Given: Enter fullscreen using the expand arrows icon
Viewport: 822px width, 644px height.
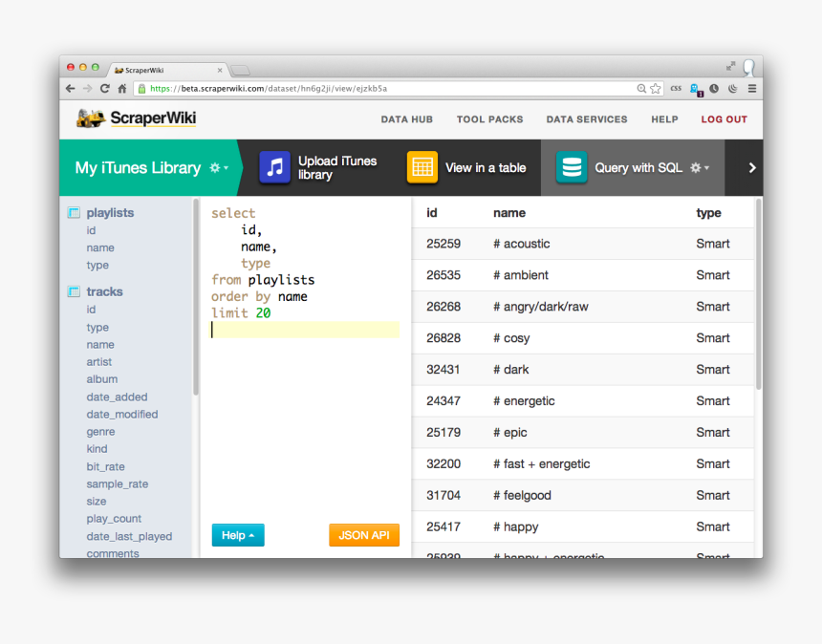Looking at the screenshot, I should (x=731, y=66).
